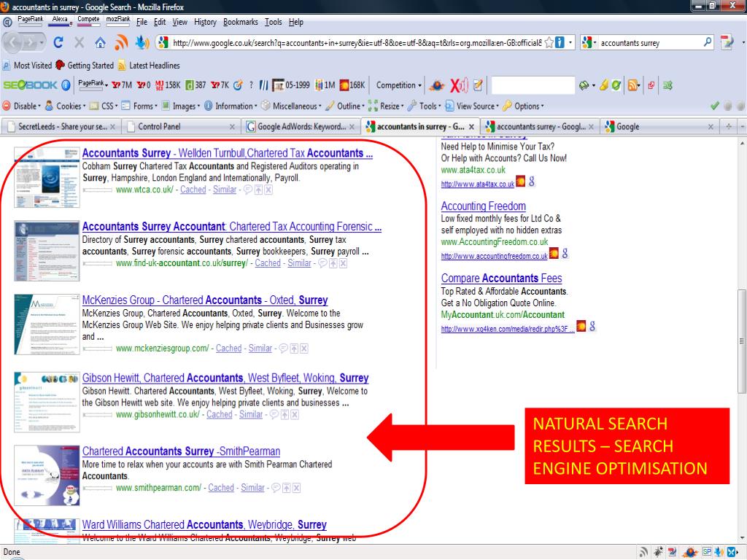The height and width of the screenshot is (560, 747).
Task: Click the bookmark star in the address bar
Action: pos(549,43)
